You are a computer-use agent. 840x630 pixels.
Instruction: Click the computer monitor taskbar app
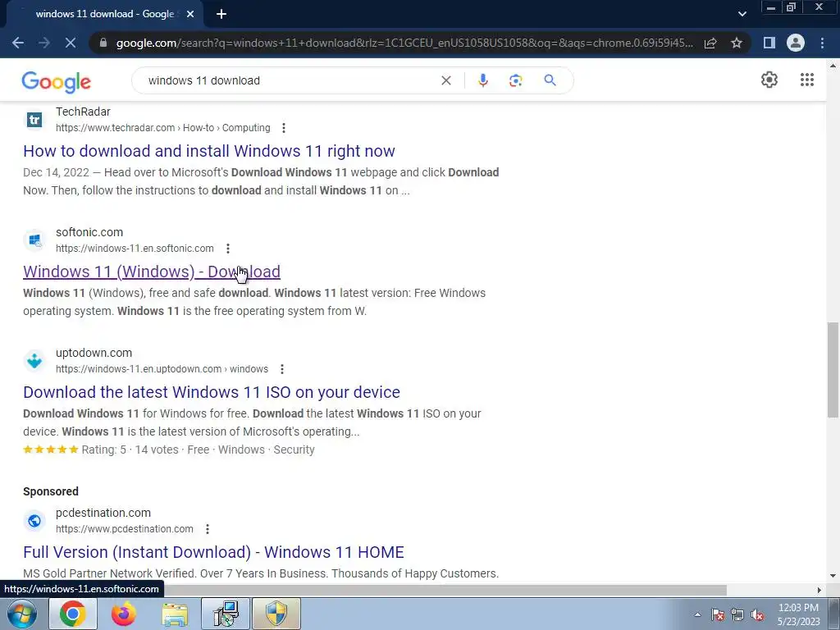[x=226, y=614]
